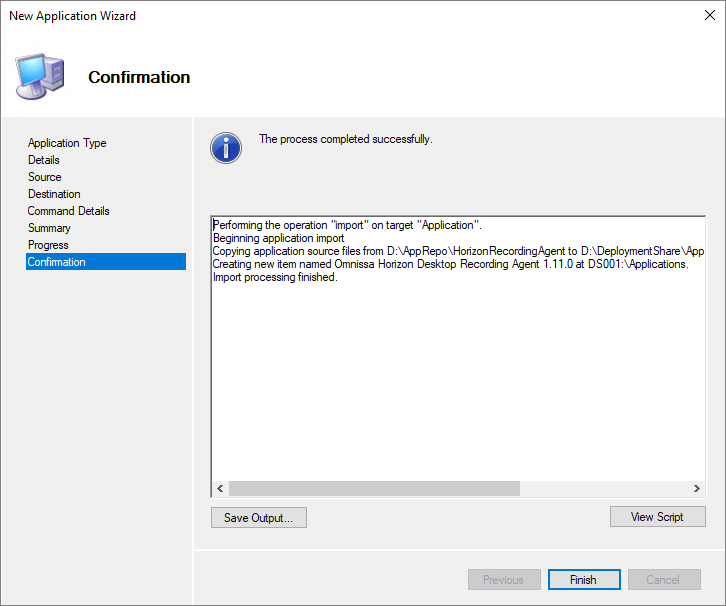
Task: Click the horizontal scrollbar thumb in log
Action: tap(374, 489)
